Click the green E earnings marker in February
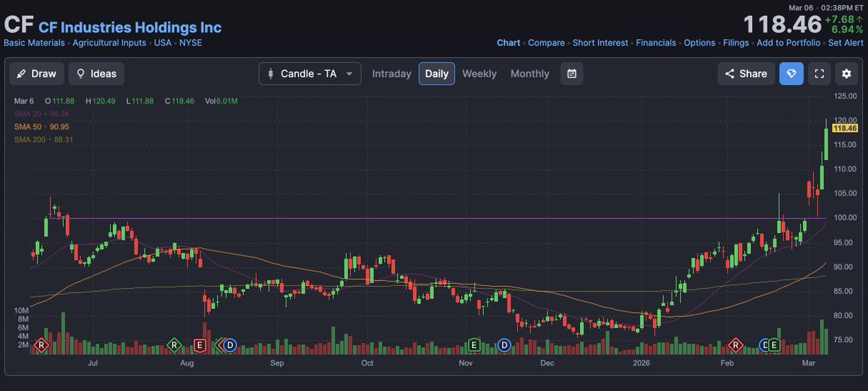This screenshot has height=391, width=868. [x=775, y=345]
